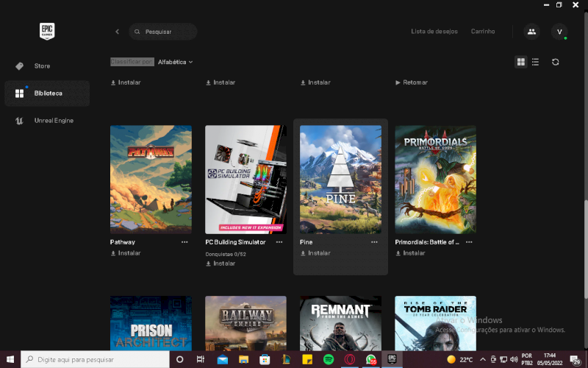Open the Mail app in the taskbar
The width and height of the screenshot is (588, 368).
tap(223, 359)
